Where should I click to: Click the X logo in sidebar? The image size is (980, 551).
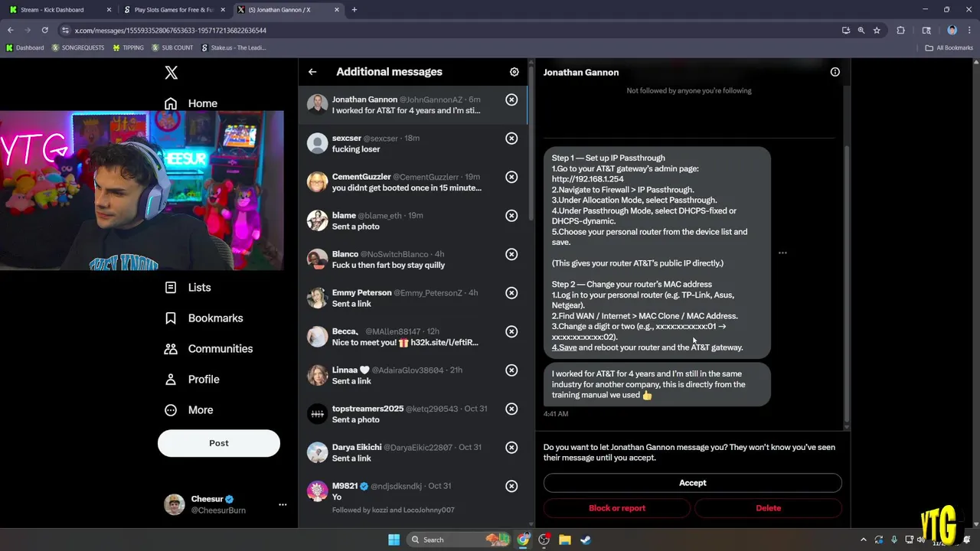click(x=171, y=73)
